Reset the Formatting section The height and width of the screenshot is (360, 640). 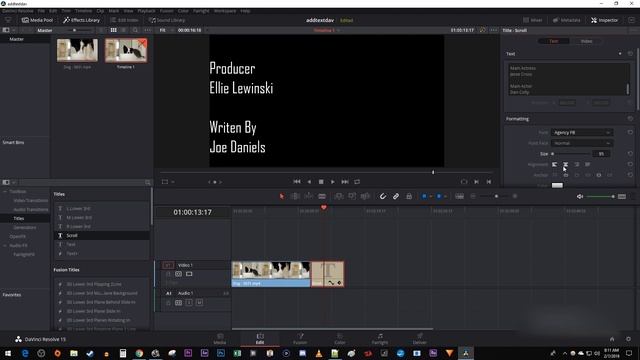[x=630, y=119]
